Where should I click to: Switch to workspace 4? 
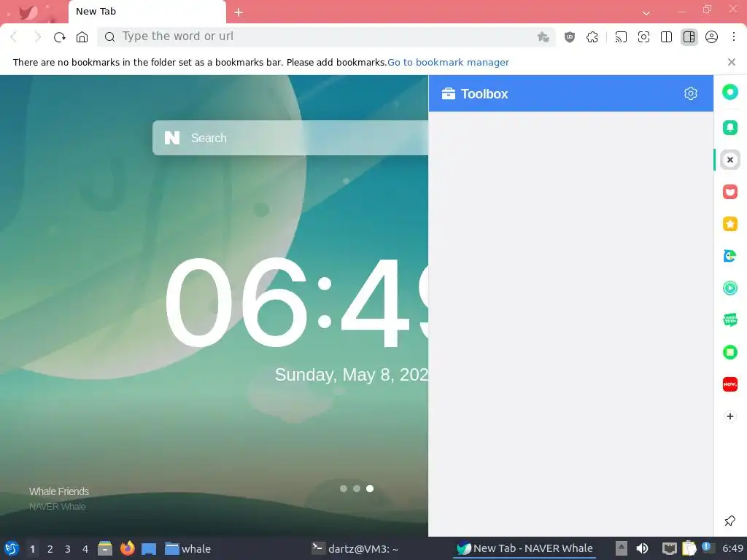pos(85,549)
